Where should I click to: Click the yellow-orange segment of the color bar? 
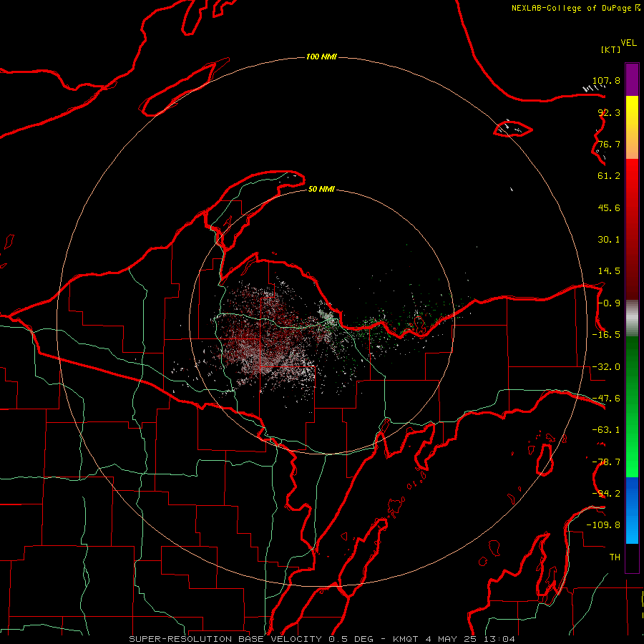coord(632,127)
